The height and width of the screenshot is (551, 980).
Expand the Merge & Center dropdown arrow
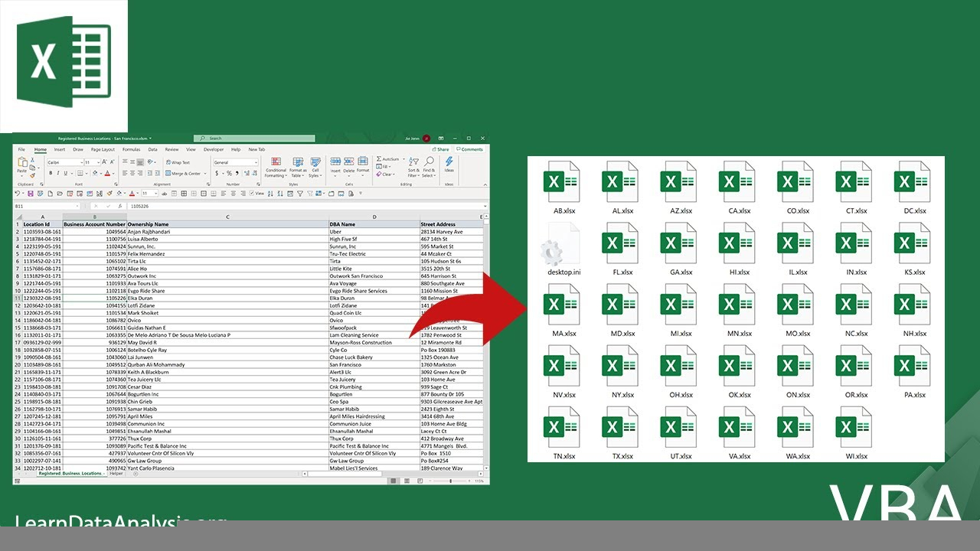tap(205, 174)
